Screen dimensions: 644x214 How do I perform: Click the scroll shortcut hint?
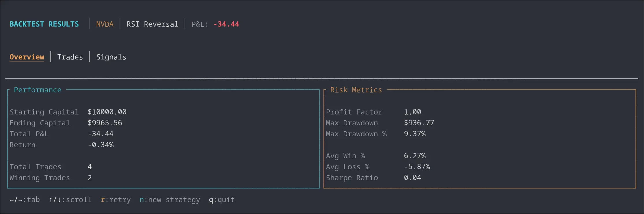pos(70,200)
